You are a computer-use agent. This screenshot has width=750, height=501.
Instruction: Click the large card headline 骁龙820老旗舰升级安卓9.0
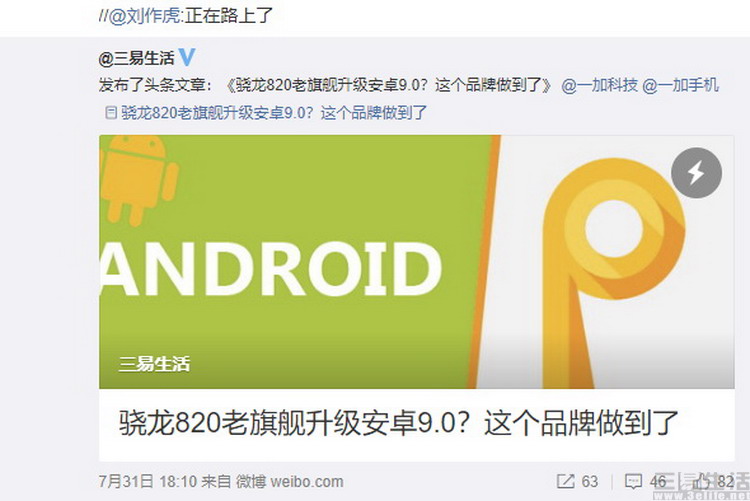tap(398, 423)
